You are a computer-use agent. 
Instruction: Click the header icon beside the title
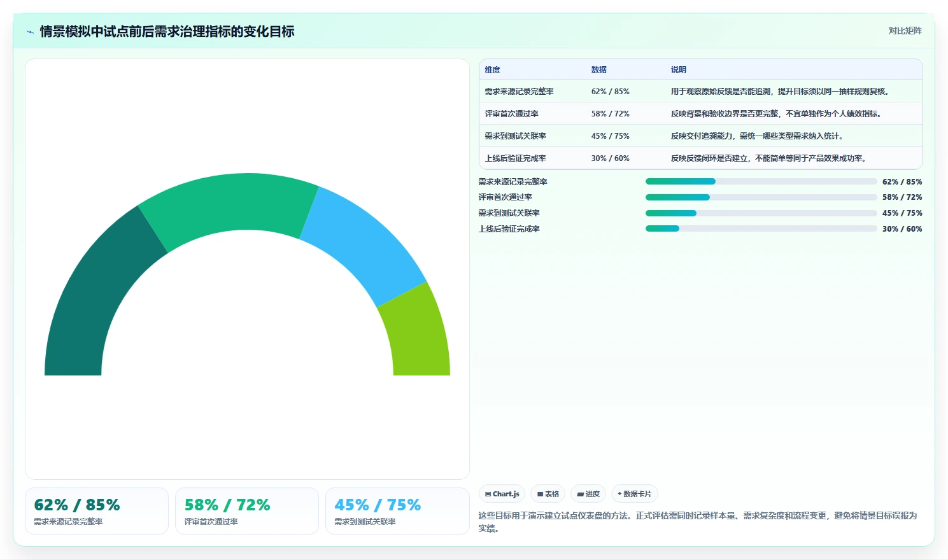click(30, 32)
